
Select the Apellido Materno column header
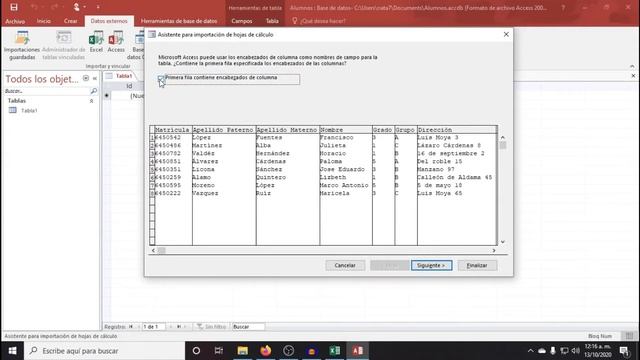coord(288,130)
